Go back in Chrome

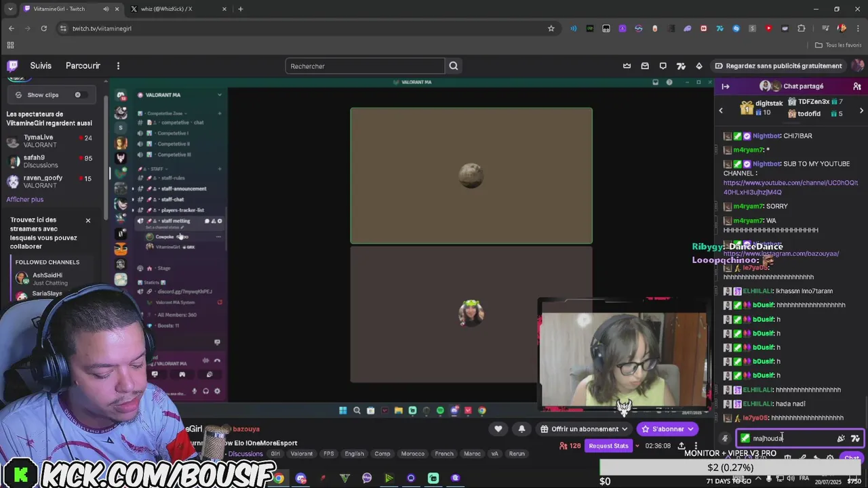coord(12,28)
